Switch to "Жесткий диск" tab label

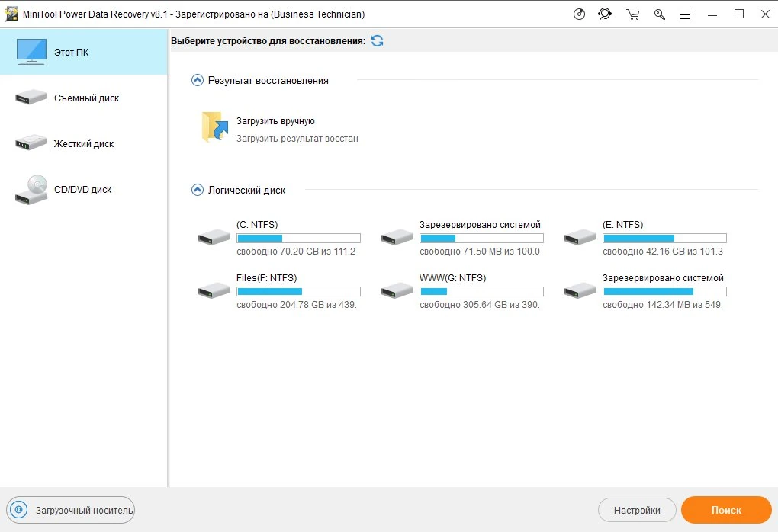coord(83,144)
